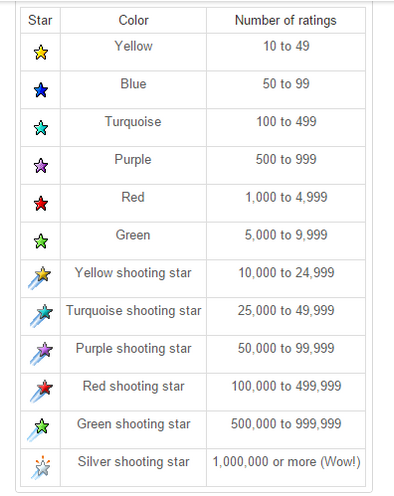Click the 'Color' column header
The height and width of the screenshot is (496, 394).
(133, 20)
